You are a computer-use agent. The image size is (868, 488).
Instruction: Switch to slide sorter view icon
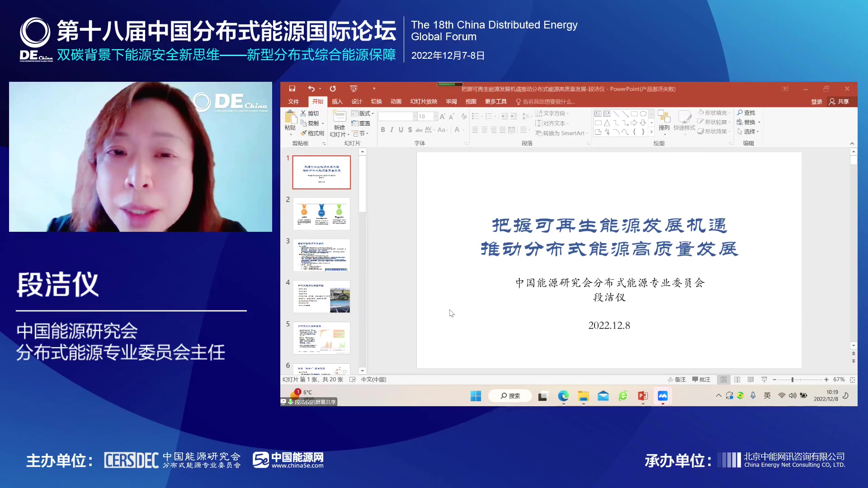(737, 380)
